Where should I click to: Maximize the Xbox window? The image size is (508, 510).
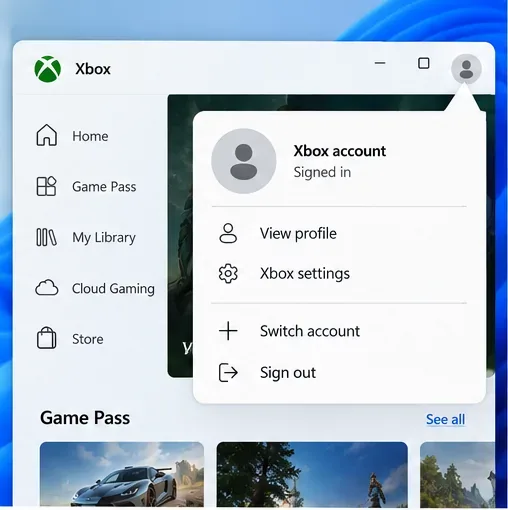(424, 63)
